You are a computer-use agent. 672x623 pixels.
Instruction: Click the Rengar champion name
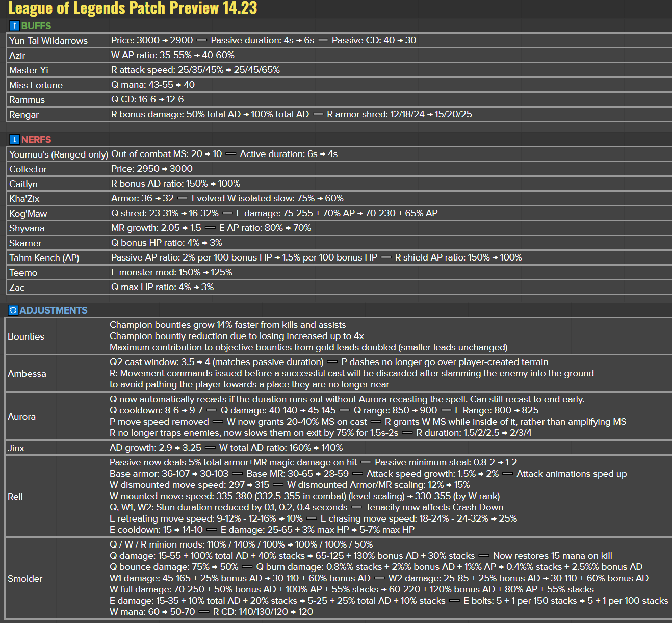click(x=24, y=115)
